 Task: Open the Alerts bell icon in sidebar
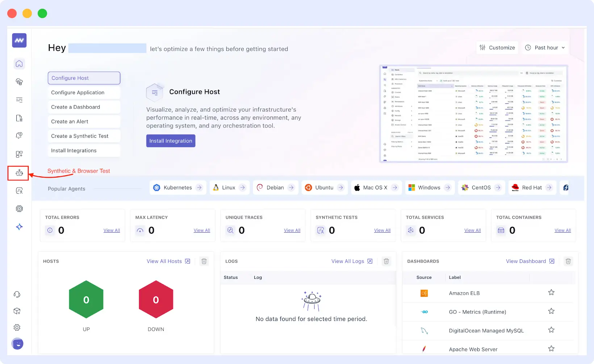pos(19,136)
